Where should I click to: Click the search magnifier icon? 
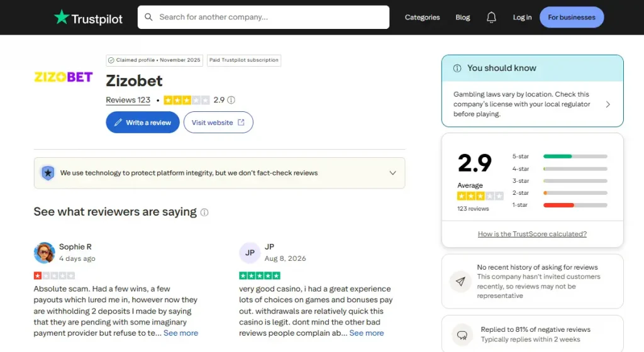(148, 17)
